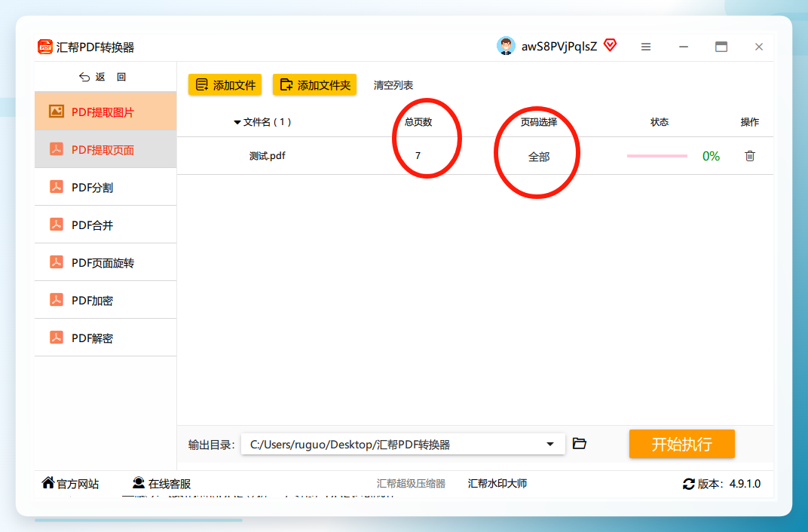
Task: Select the PDF提取图片 sidebar tab
Action: pos(106,112)
